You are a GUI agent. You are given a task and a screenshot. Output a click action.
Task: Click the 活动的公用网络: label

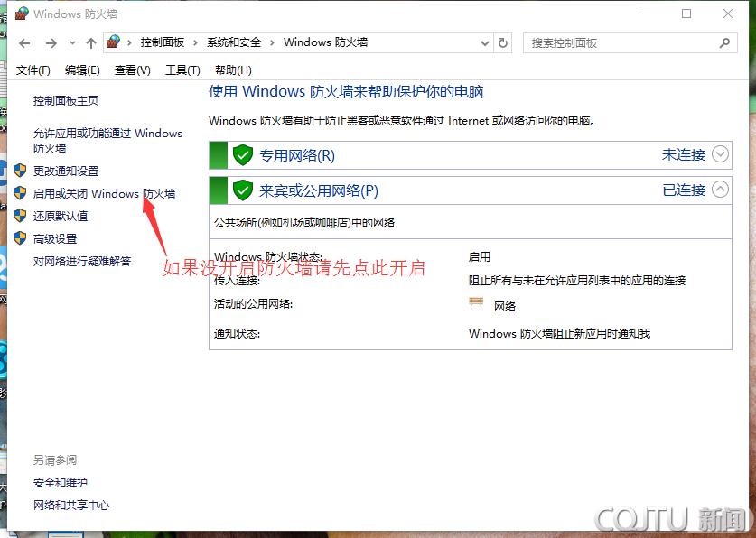(x=253, y=304)
